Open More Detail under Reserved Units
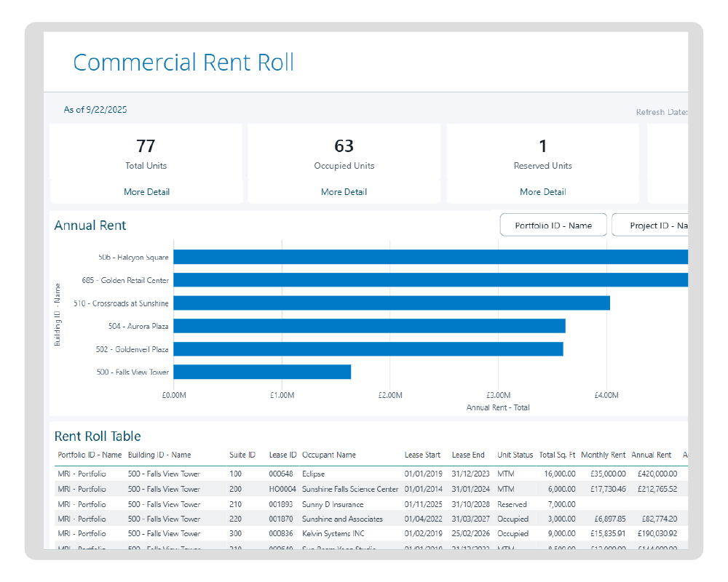Viewport: 728px width, 582px height. point(542,192)
